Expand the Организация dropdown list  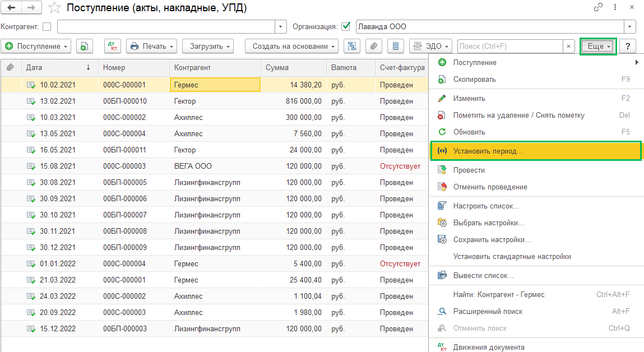pyautogui.click(x=631, y=26)
